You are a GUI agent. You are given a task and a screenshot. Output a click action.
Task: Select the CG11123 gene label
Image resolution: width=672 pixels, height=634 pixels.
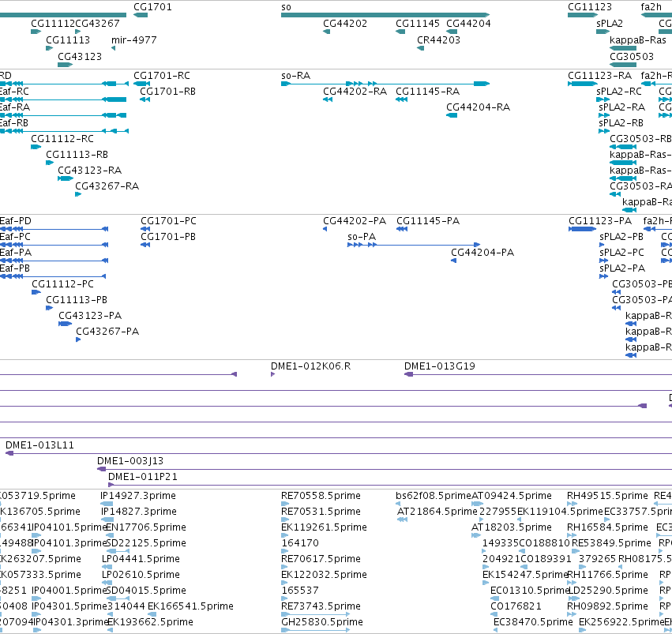click(590, 7)
